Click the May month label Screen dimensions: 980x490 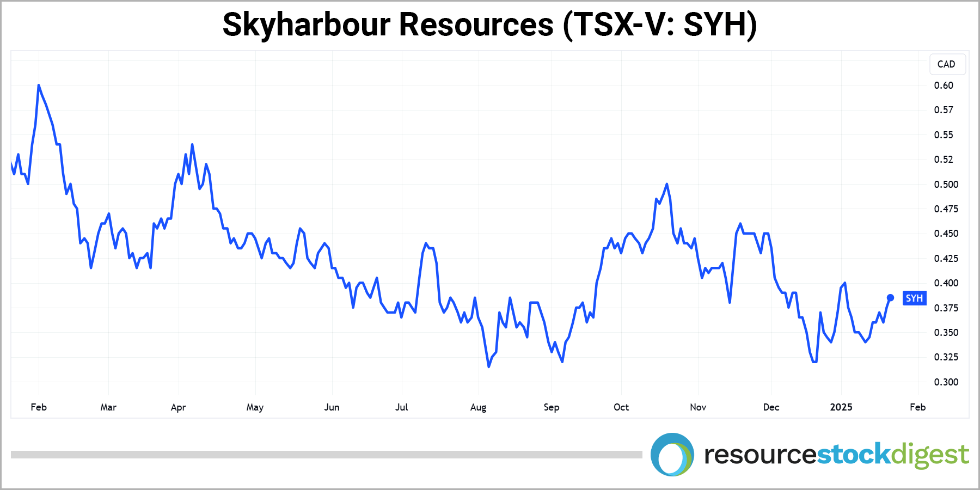click(x=255, y=407)
